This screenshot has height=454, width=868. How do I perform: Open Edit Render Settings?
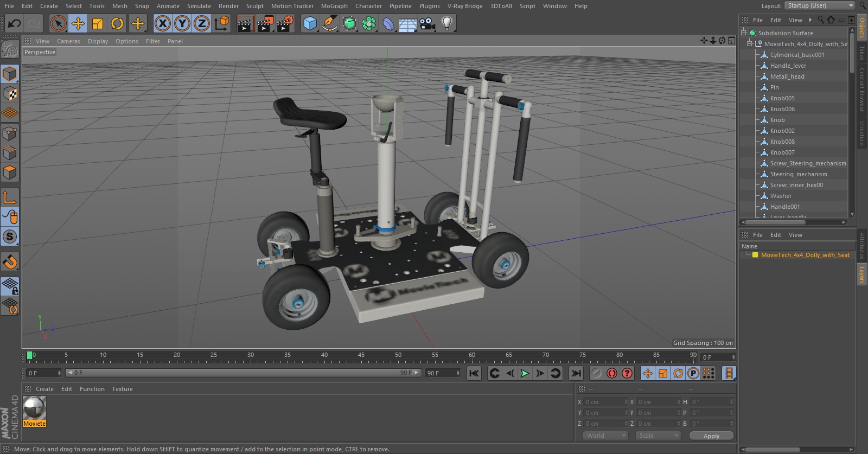click(285, 23)
